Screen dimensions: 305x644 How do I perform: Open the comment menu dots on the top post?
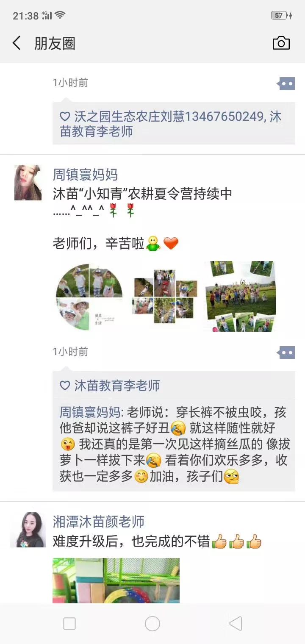pos(286,83)
